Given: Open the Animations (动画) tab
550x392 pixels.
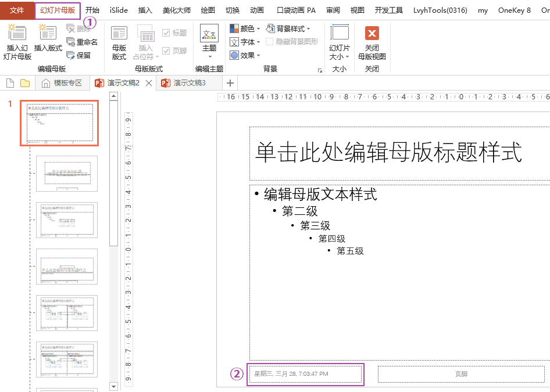Looking at the screenshot, I should click(257, 10).
